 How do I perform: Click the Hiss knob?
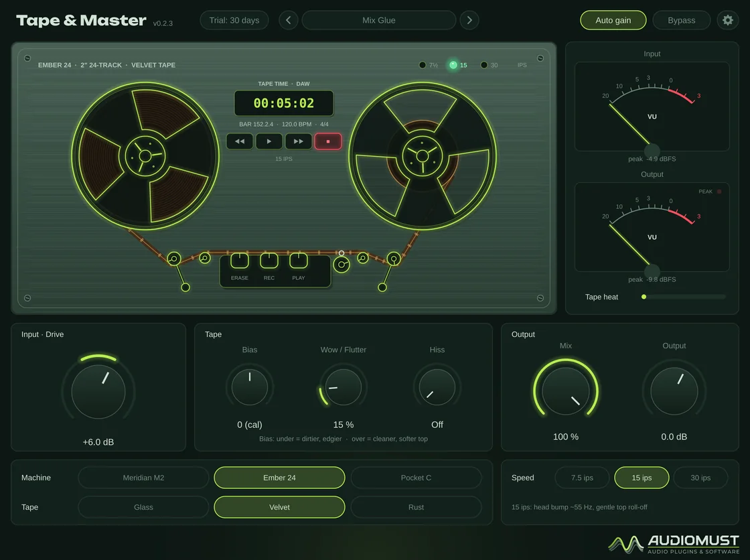[437, 387]
